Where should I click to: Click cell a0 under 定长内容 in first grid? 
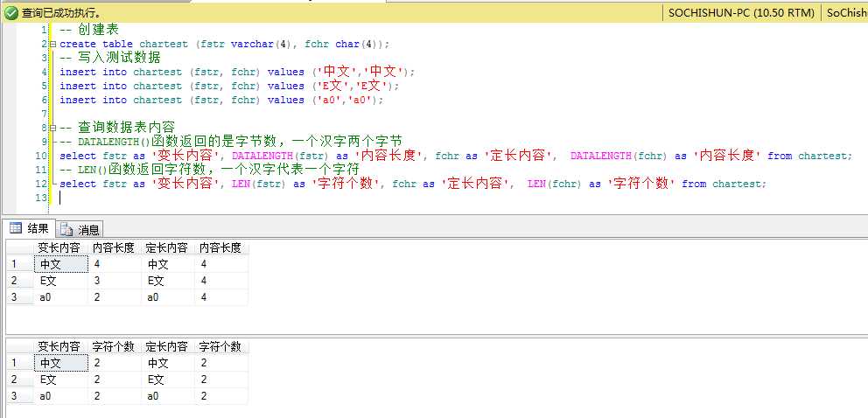(169, 297)
